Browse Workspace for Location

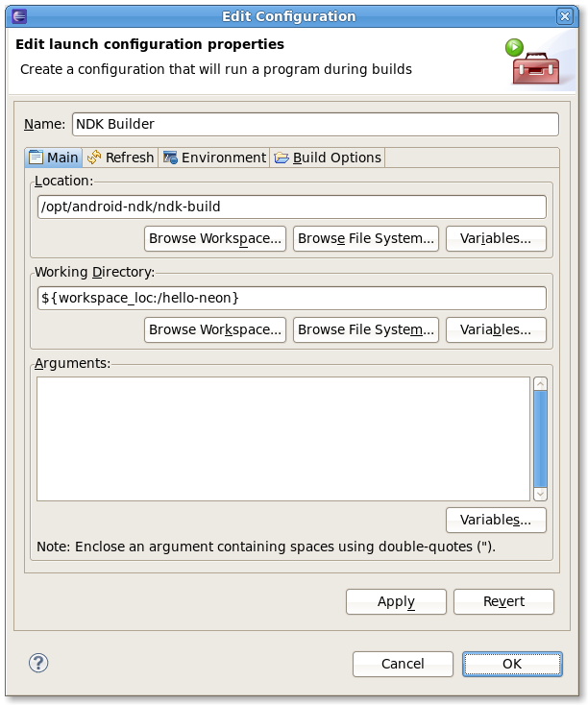click(x=215, y=239)
